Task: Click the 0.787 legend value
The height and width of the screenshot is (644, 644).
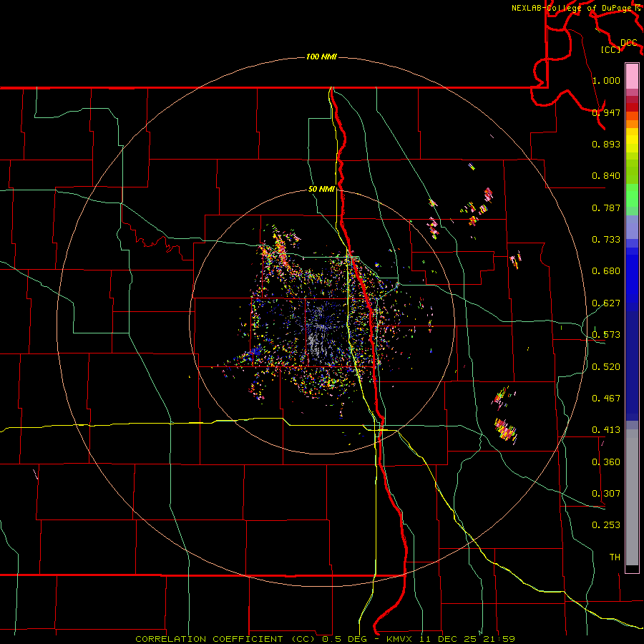Action: (606, 208)
